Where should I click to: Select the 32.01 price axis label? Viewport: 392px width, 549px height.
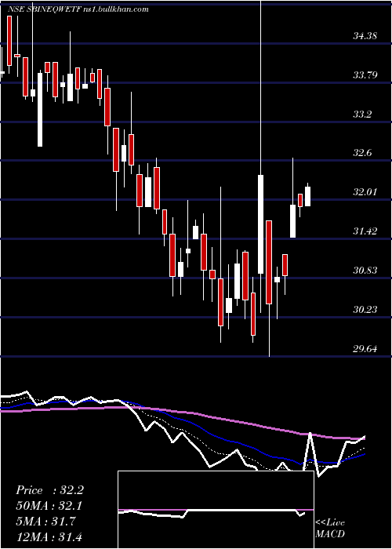pyautogui.click(x=365, y=192)
